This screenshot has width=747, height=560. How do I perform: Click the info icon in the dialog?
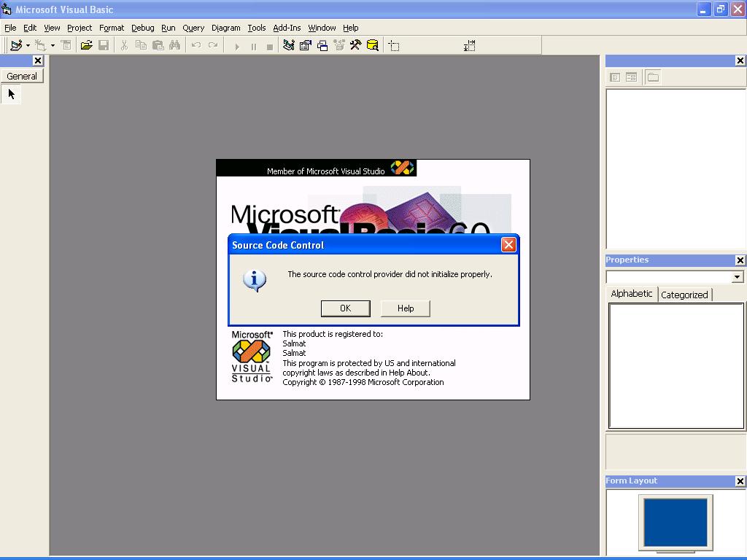(255, 280)
